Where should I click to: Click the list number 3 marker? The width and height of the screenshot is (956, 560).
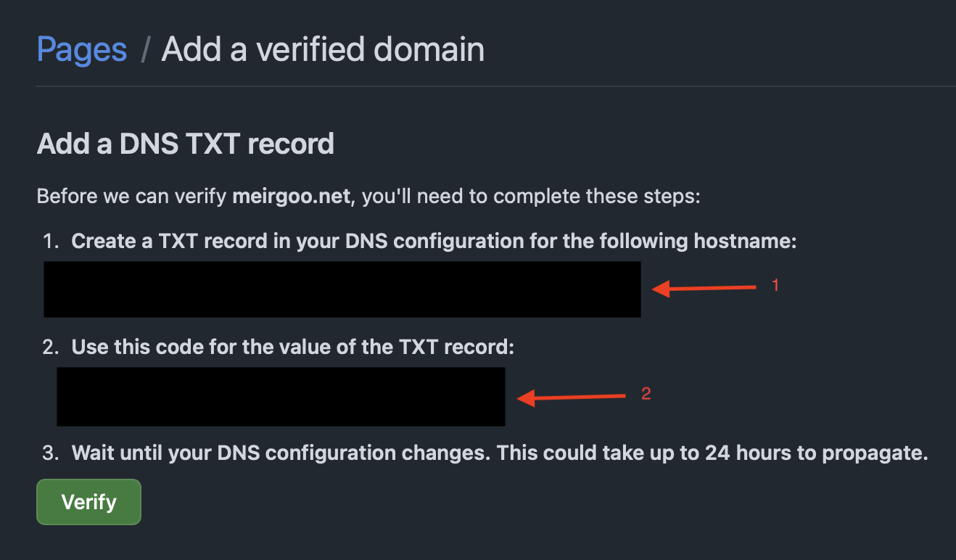(x=49, y=454)
